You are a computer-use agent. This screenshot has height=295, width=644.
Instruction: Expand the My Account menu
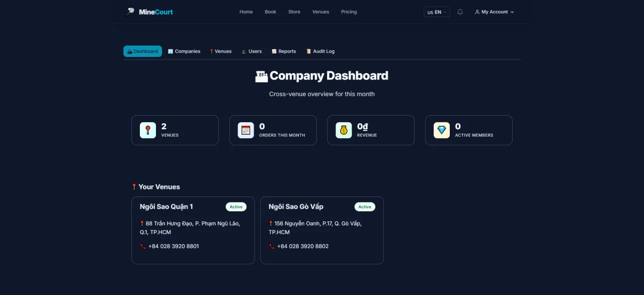pyautogui.click(x=494, y=12)
